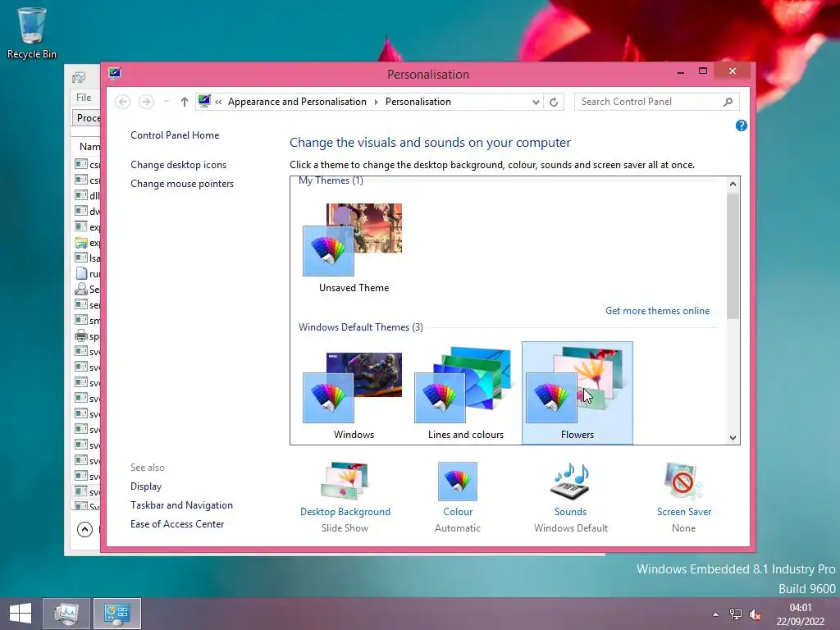Image resolution: width=840 pixels, height=630 pixels.
Task: Maximize the Personalisation window
Action: pos(703,71)
